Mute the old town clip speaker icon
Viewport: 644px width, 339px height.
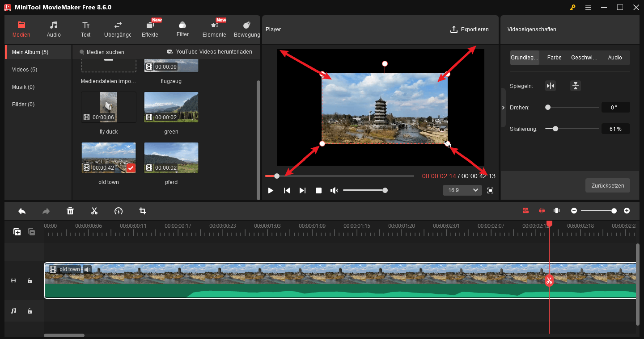pos(87,269)
